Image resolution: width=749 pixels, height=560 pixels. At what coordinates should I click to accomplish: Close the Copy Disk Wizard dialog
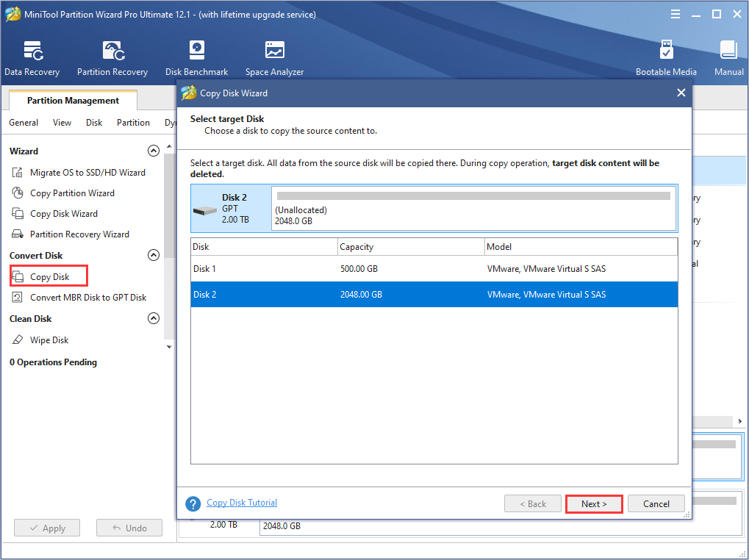coord(681,93)
